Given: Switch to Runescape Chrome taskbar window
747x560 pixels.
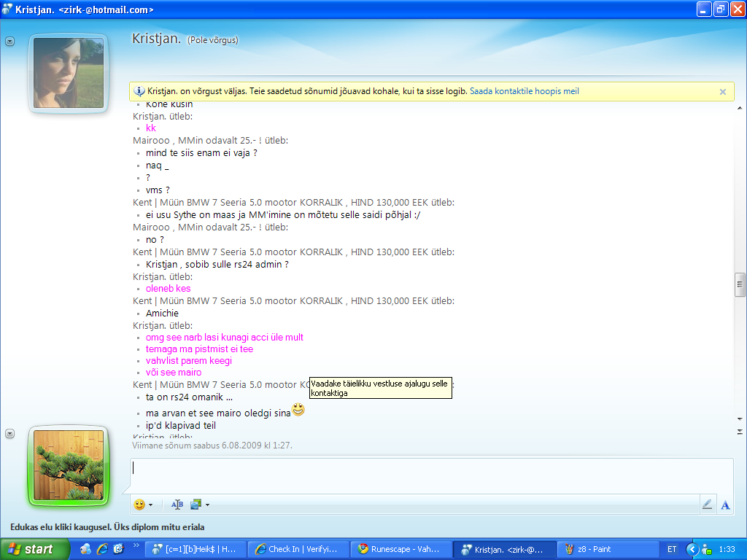Looking at the screenshot, I should tap(400, 549).
